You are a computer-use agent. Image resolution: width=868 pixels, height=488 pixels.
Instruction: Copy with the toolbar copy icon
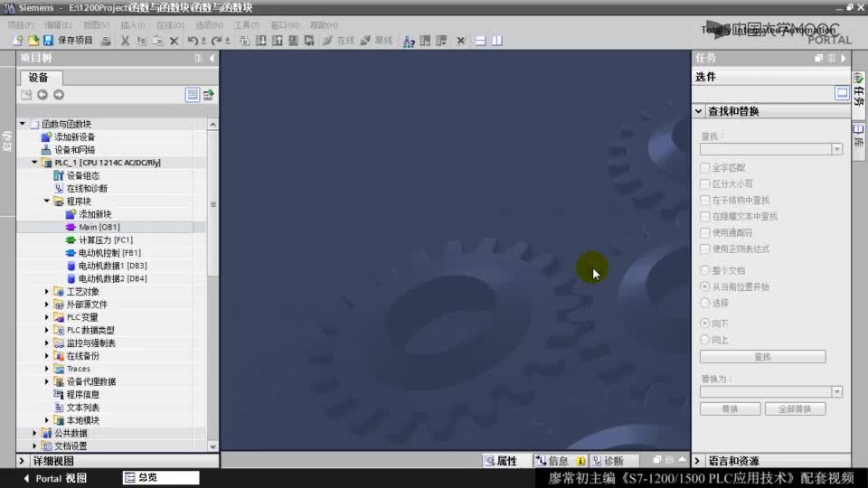coord(141,41)
